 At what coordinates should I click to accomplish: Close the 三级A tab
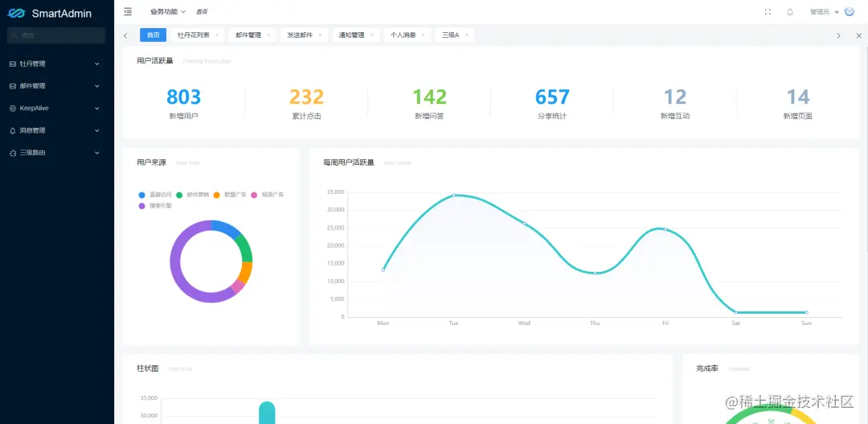click(467, 35)
